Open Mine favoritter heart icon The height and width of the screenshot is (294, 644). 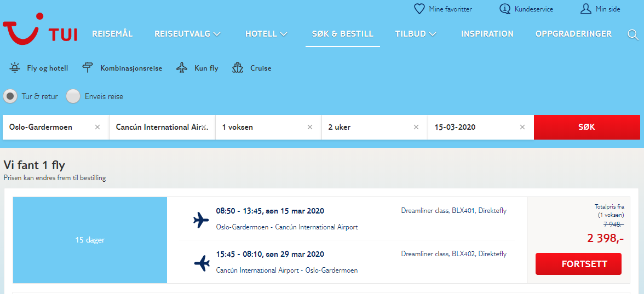coord(419,9)
